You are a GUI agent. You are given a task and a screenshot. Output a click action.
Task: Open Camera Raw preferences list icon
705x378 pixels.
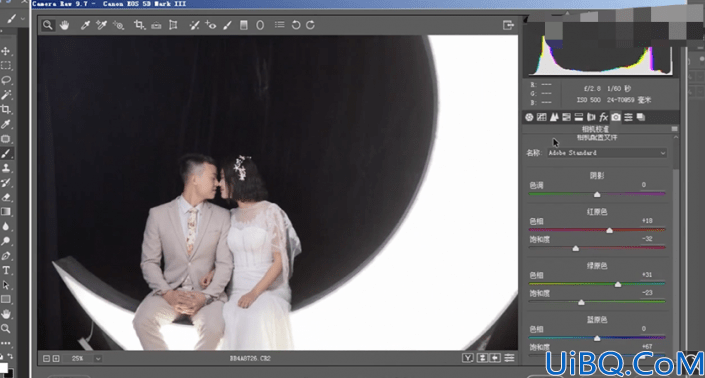(x=280, y=25)
